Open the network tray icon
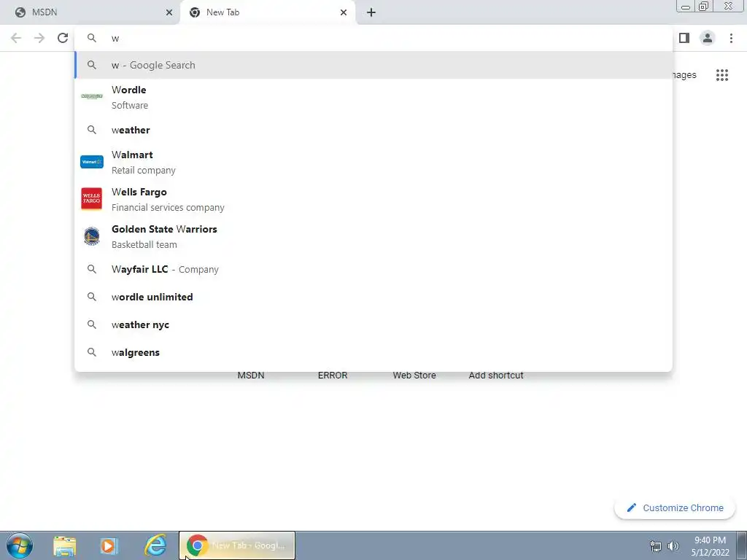The width and height of the screenshot is (747, 560). tap(656, 546)
